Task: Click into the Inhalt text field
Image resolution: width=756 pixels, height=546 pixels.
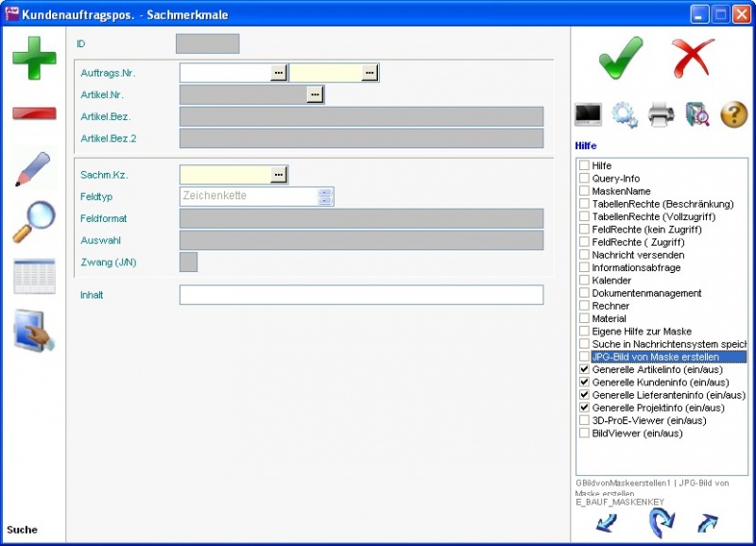Action: (361, 295)
